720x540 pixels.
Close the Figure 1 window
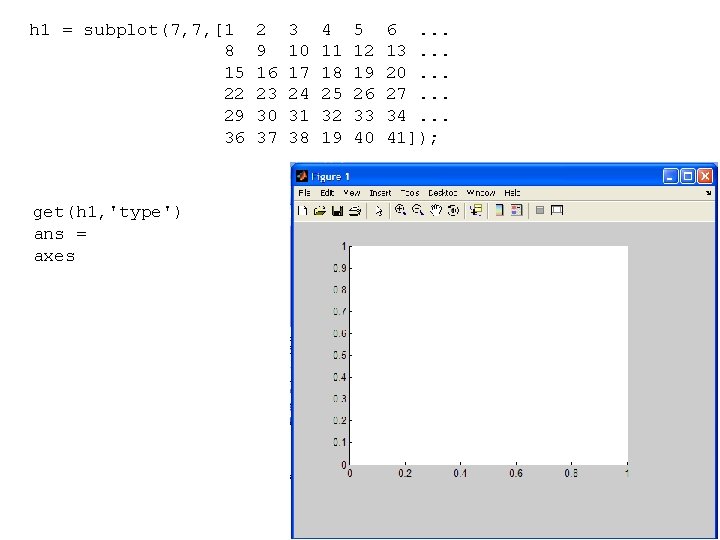click(705, 176)
